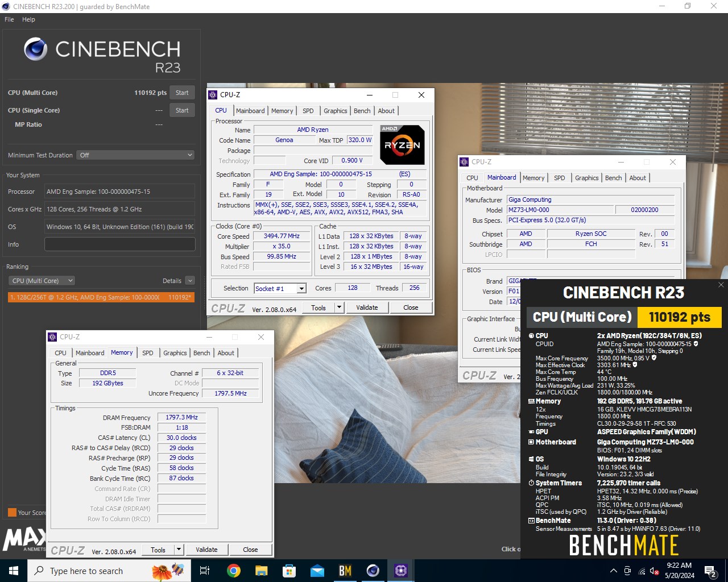Click the GPU card icon in BenchMate panel
Screen dimensions: 728x582
click(531, 432)
